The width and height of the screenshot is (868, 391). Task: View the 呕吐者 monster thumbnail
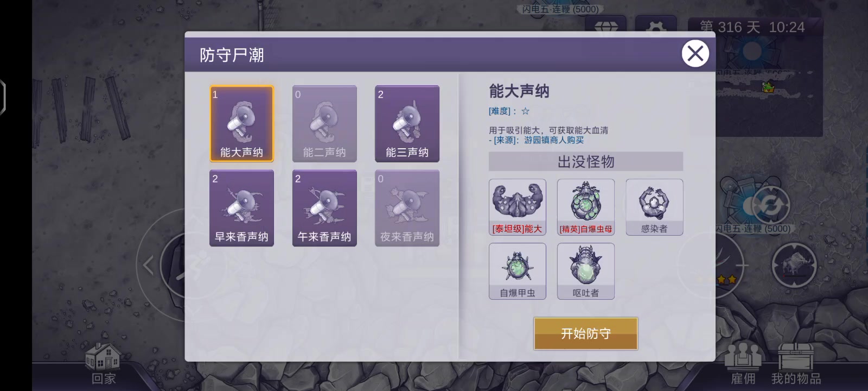click(586, 271)
